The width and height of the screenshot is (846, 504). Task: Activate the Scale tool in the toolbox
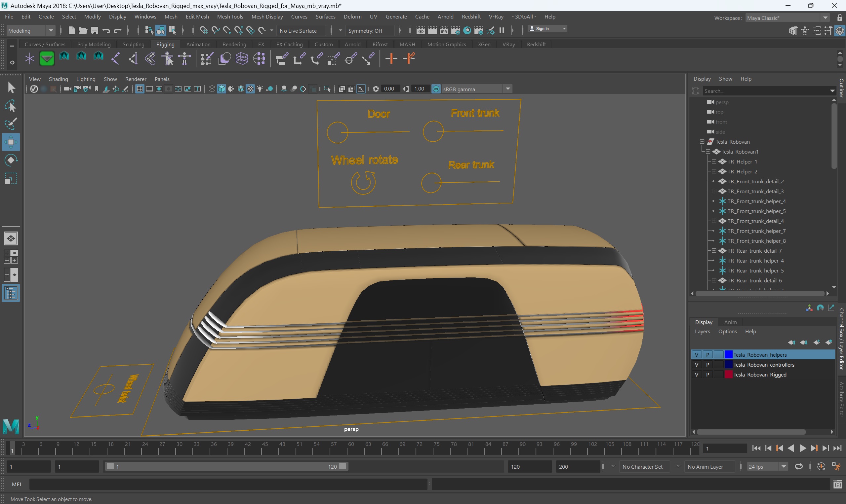click(11, 179)
